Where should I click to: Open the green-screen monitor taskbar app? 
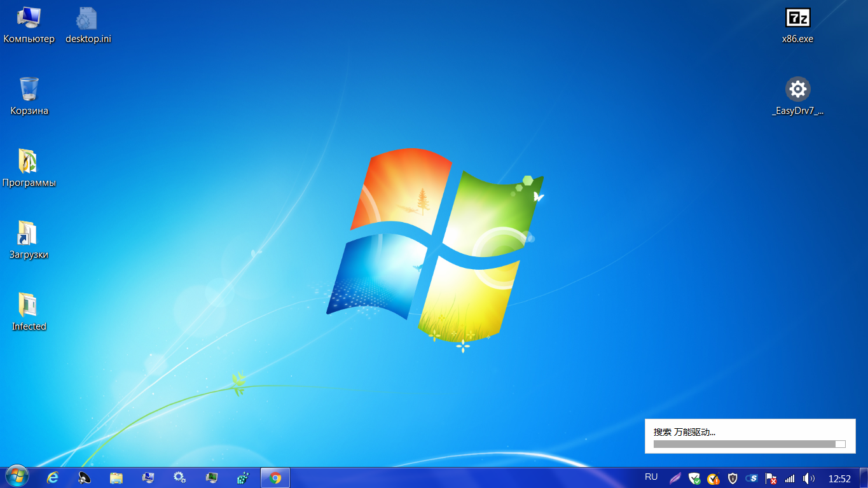212,478
